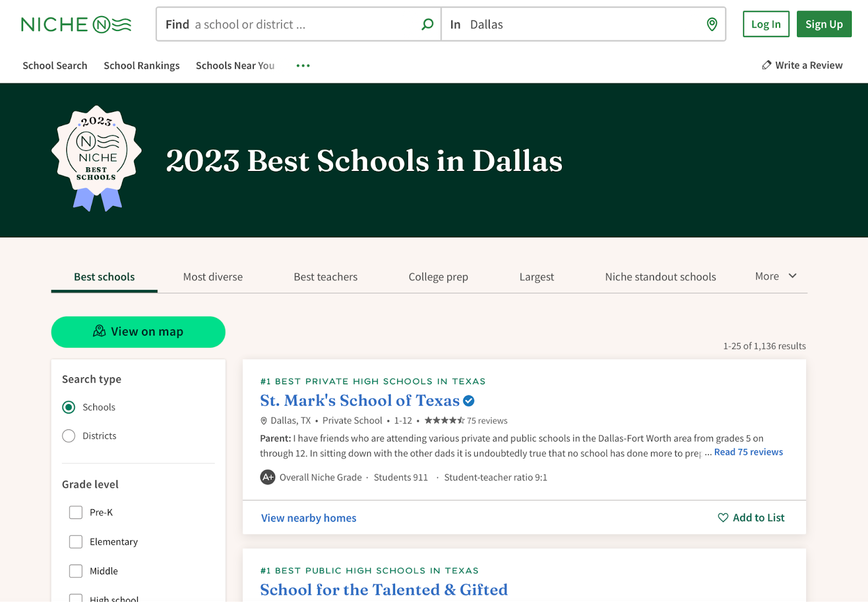This screenshot has width=868, height=602.
Task: Click the 75 reviews count text
Action: pyautogui.click(x=487, y=421)
